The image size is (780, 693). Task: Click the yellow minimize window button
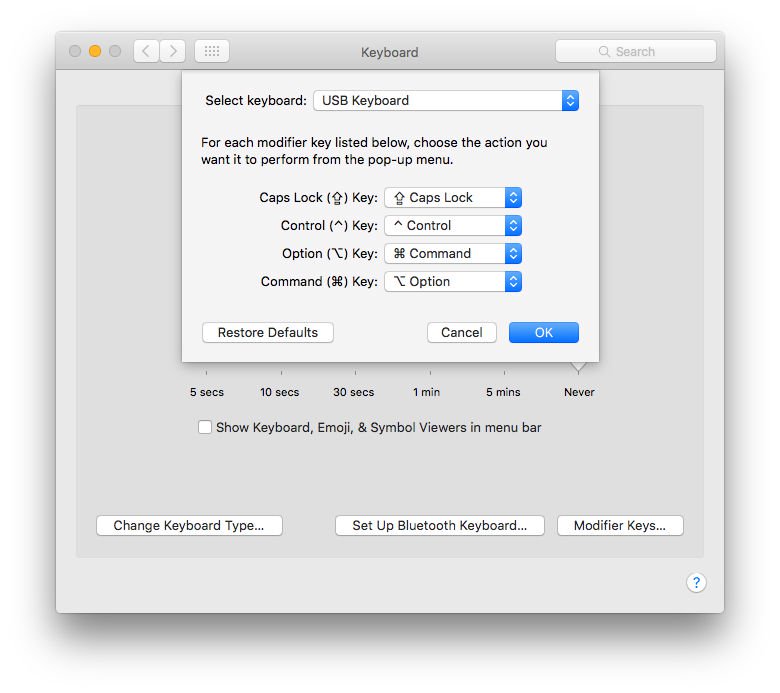(x=95, y=51)
